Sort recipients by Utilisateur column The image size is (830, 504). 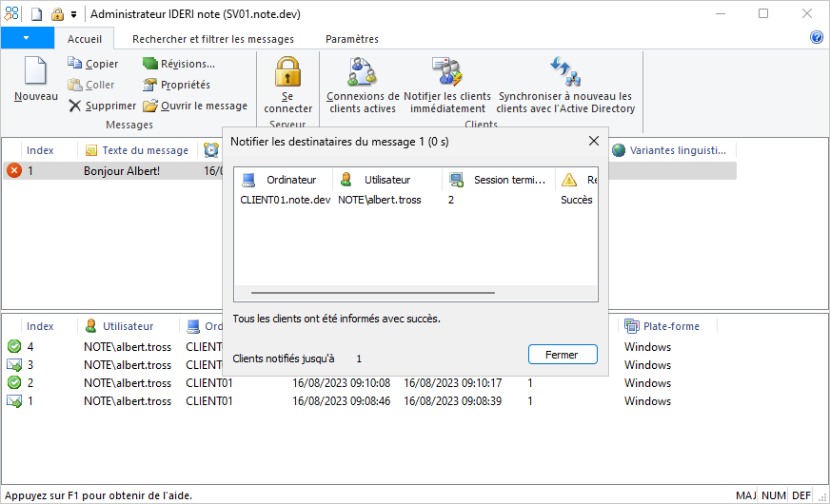click(128, 326)
